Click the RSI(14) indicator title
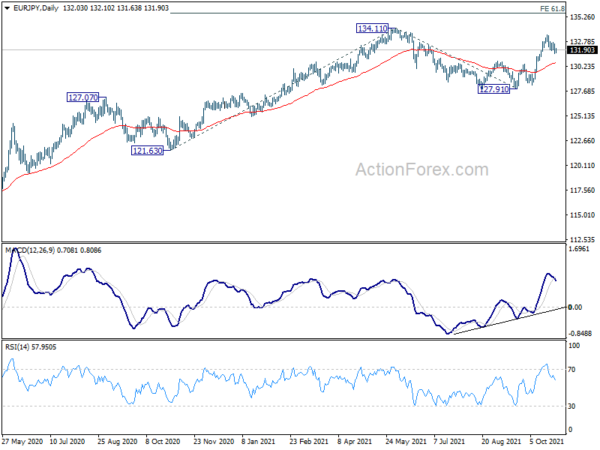This screenshot has width=600, height=450. click(17, 347)
